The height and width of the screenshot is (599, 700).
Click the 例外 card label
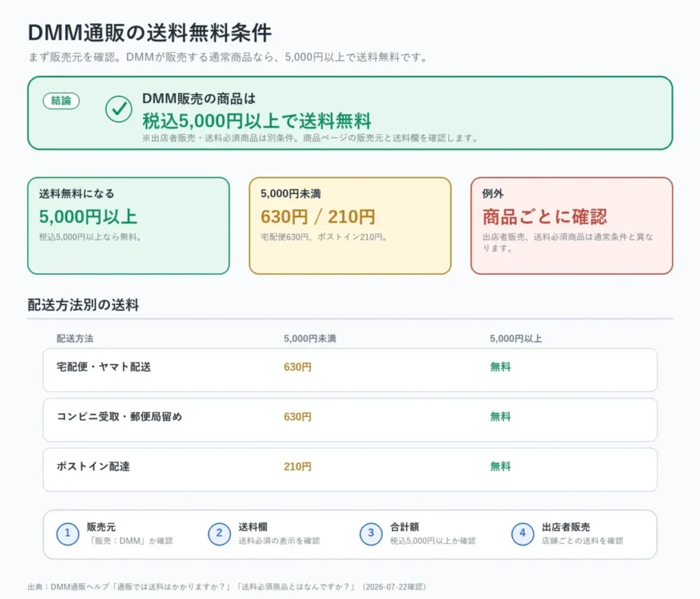pos(493,194)
